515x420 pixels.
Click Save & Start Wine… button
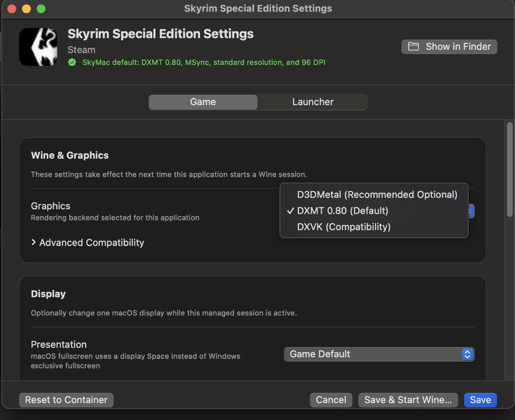click(408, 400)
